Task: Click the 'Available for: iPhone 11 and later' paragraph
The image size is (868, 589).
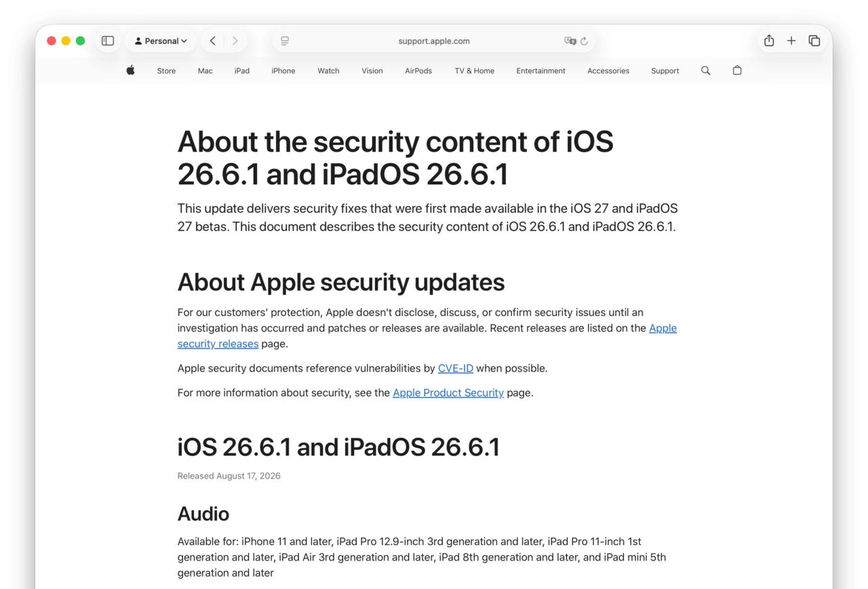Action: point(422,557)
